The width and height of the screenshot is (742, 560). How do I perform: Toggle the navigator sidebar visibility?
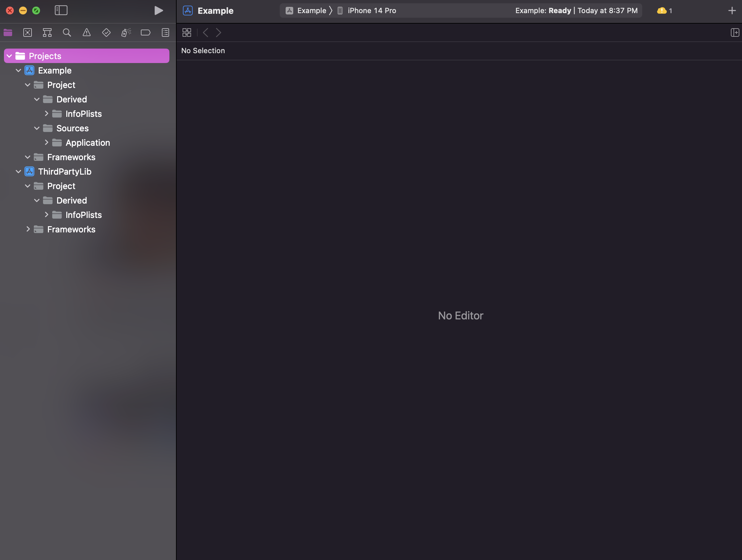[x=61, y=11]
